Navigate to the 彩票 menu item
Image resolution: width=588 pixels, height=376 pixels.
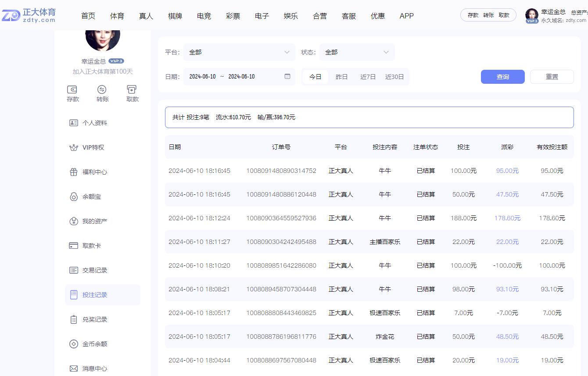tap(233, 16)
